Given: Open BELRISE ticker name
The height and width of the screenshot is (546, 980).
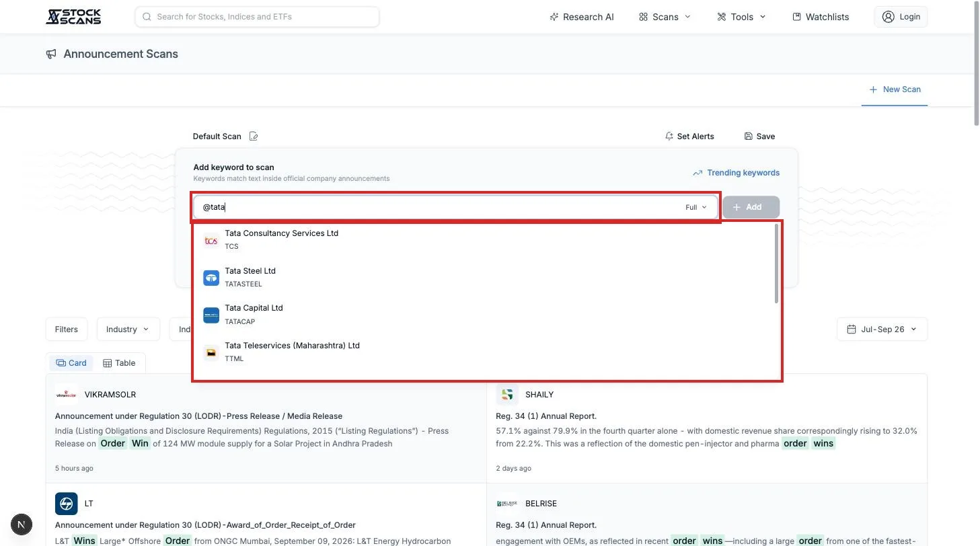Looking at the screenshot, I should 541,504.
